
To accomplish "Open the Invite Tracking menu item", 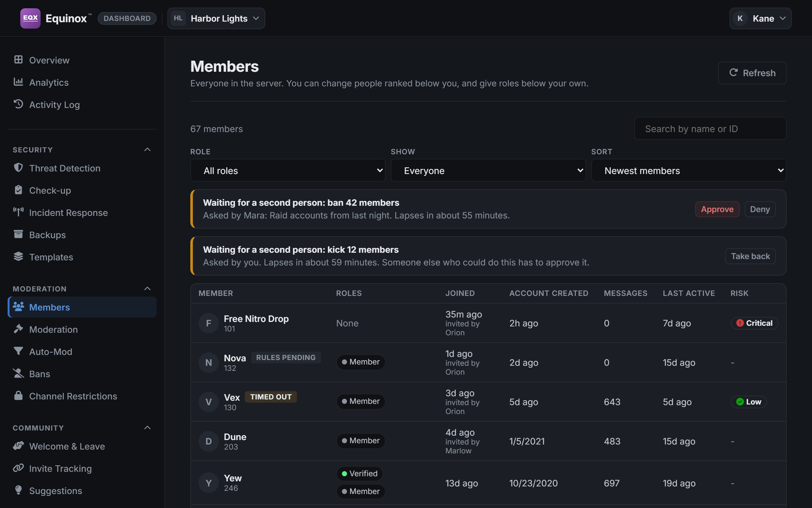I will (x=82, y=468).
